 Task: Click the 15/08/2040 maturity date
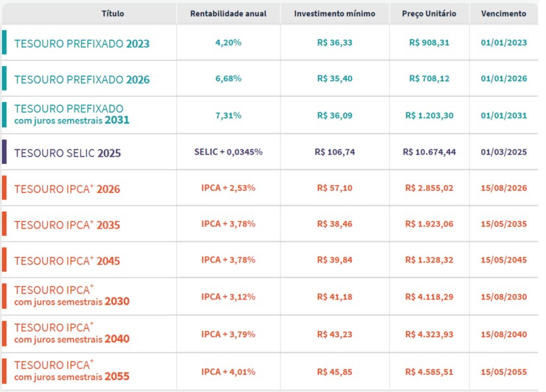504,334
